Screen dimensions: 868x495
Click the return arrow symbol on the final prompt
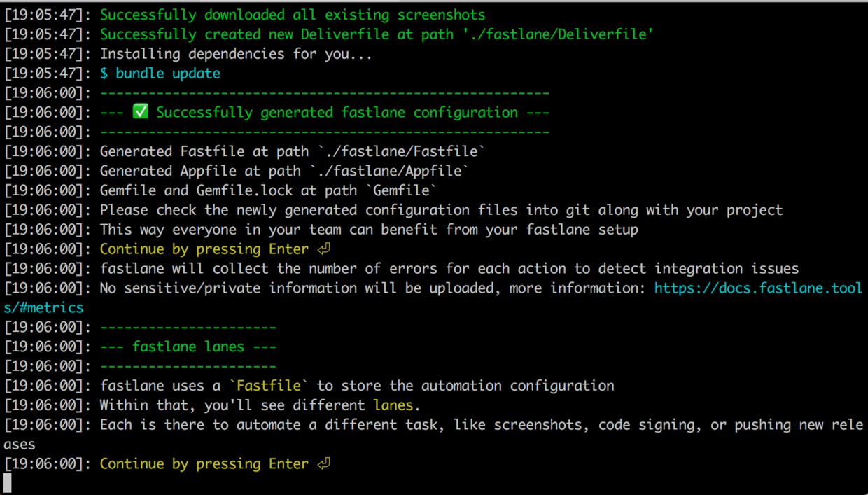coord(323,463)
